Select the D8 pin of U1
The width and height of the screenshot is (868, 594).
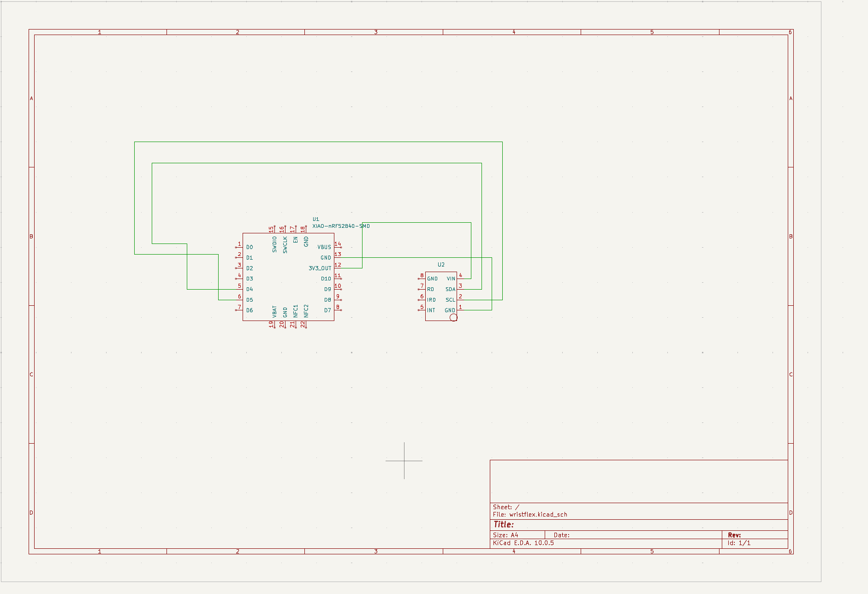327,300
